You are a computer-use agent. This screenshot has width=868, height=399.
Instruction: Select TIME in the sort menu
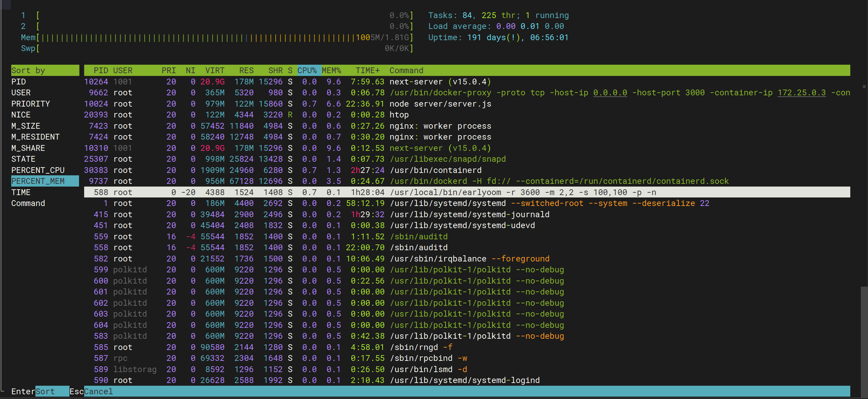click(21, 192)
